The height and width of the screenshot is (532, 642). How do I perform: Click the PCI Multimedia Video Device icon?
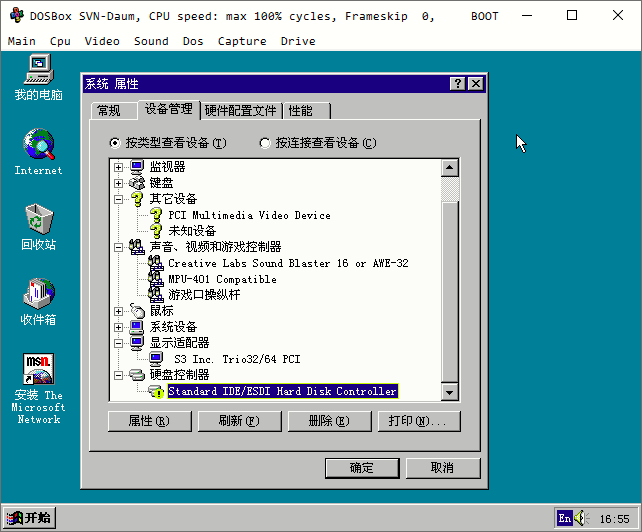click(x=156, y=215)
